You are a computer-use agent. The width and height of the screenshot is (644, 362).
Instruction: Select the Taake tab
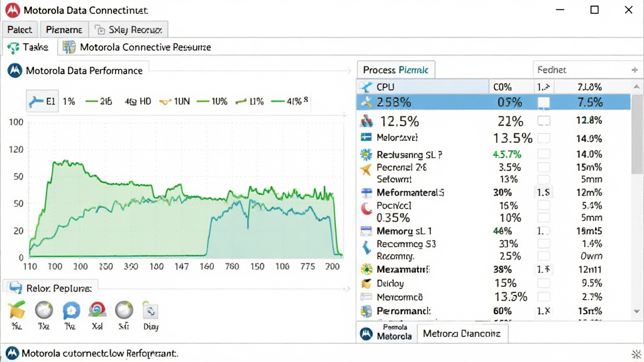pyautogui.click(x=28, y=47)
